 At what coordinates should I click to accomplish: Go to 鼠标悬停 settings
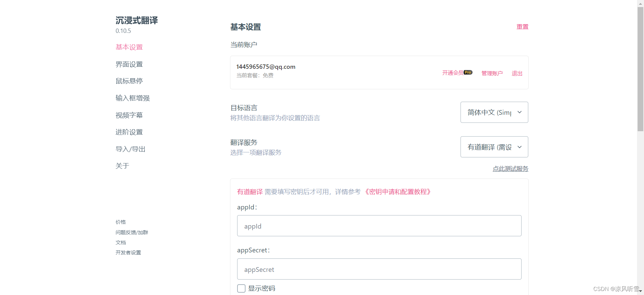129,81
